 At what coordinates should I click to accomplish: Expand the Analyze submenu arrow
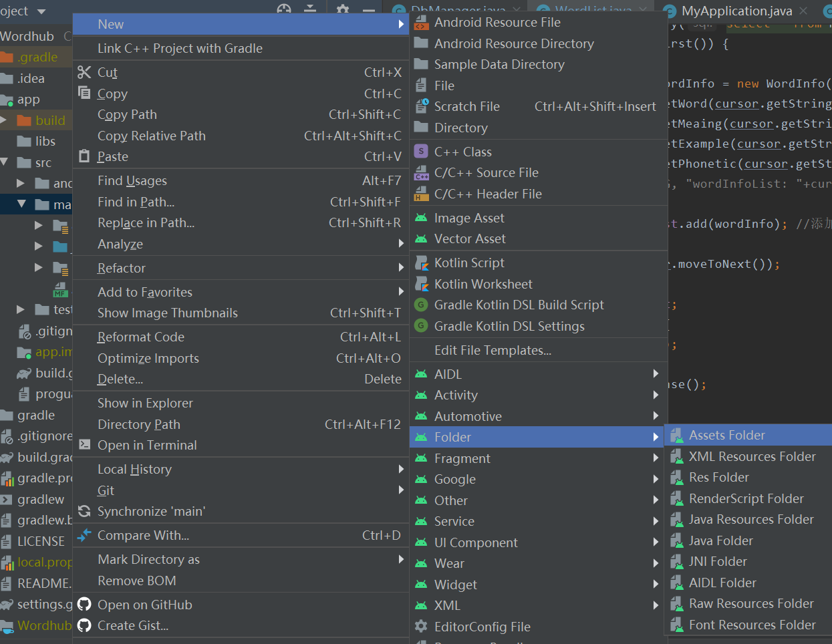(x=401, y=244)
